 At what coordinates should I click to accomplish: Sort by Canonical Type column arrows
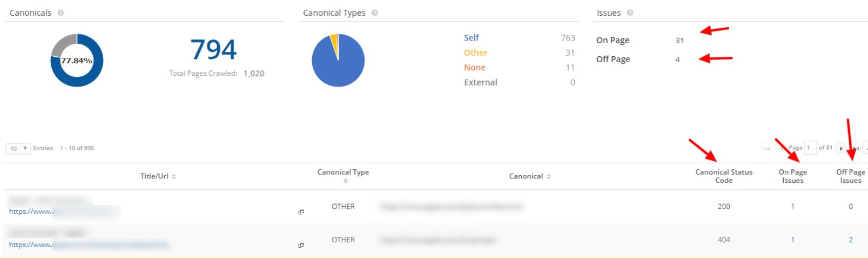(x=345, y=181)
